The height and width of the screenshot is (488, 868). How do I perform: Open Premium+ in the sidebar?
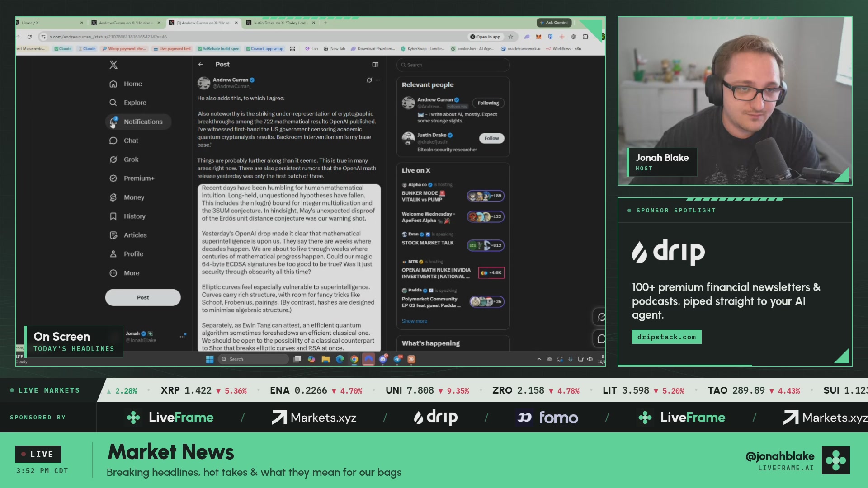132,178
